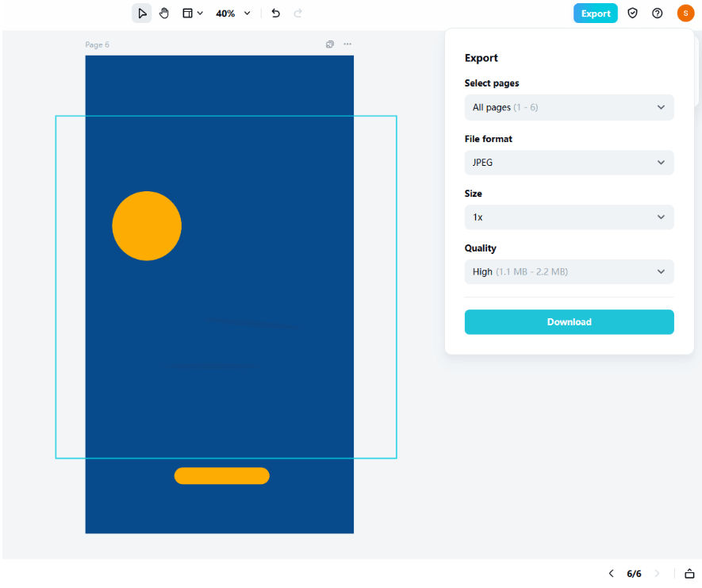Click the Export button in toolbar
Screen dimensions: 702x588
(595, 13)
